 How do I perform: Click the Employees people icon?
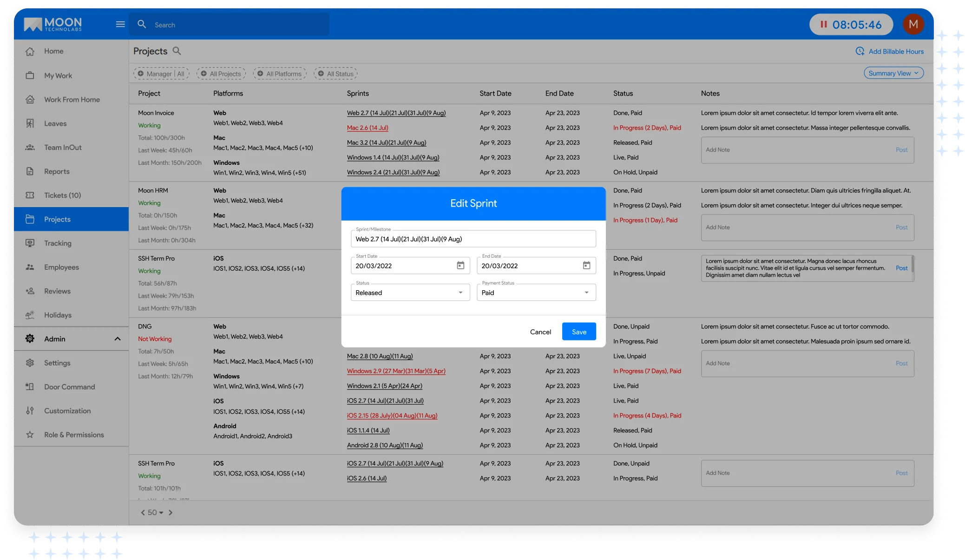click(x=30, y=267)
